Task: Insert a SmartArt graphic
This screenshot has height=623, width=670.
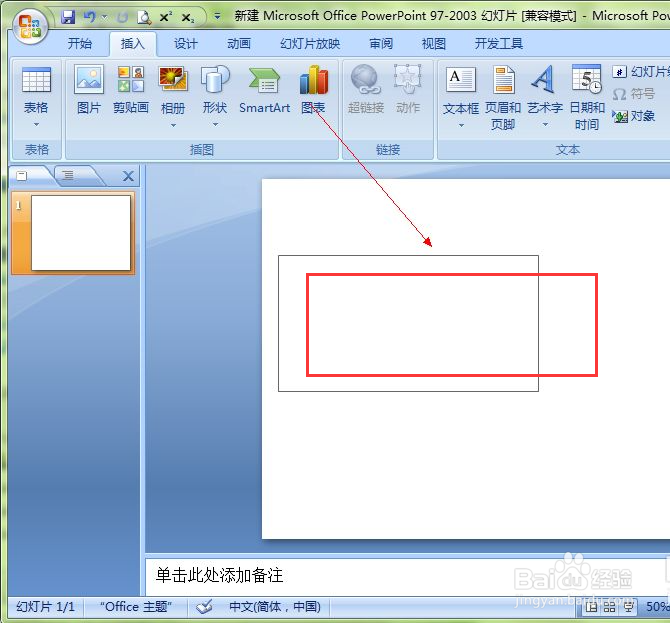Action: pyautogui.click(x=264, y=90)
